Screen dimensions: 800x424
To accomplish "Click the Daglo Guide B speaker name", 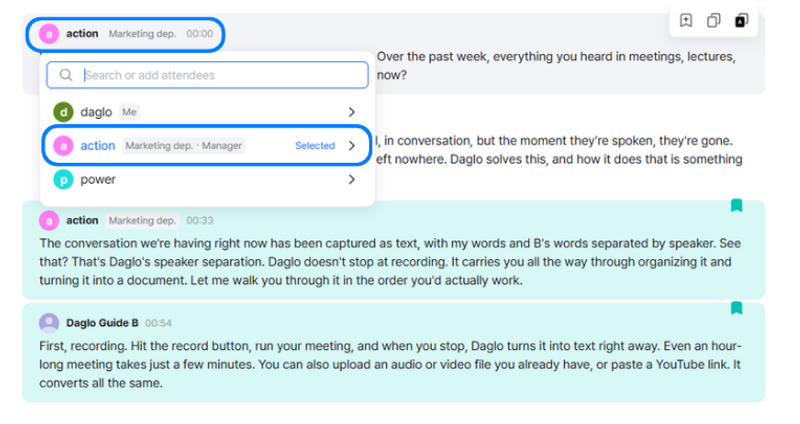I will (x=102, y=323).
